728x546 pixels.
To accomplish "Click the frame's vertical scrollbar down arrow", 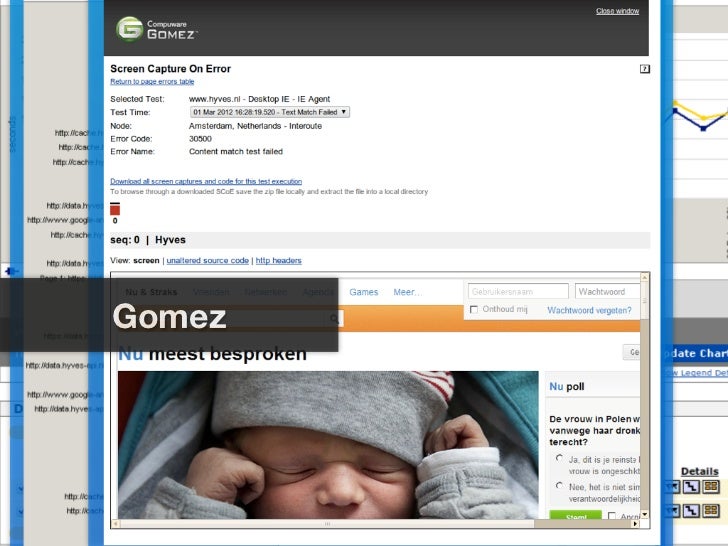I will coord(644,514).
